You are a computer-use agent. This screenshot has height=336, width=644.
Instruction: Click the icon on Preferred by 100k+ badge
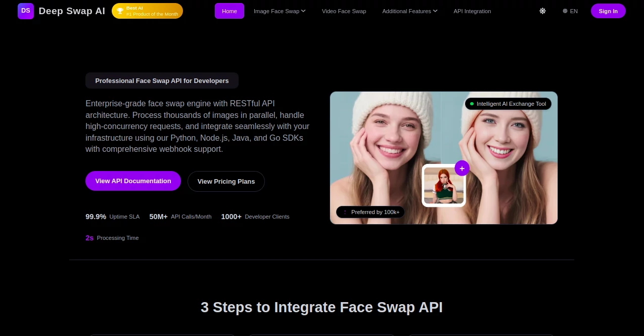(x=346, y=212)
